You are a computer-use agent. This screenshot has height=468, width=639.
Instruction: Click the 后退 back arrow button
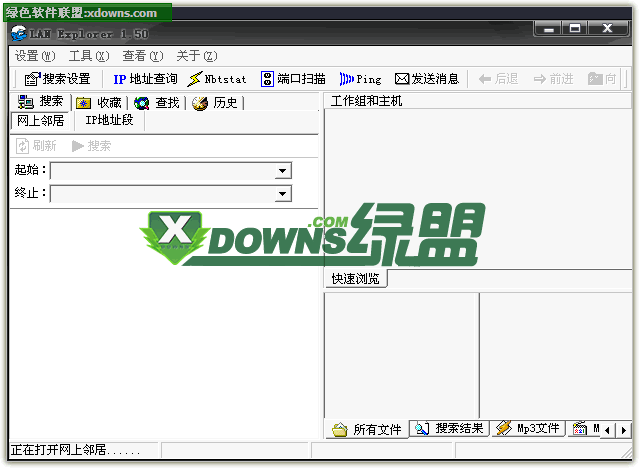click(x=498, y=79)
